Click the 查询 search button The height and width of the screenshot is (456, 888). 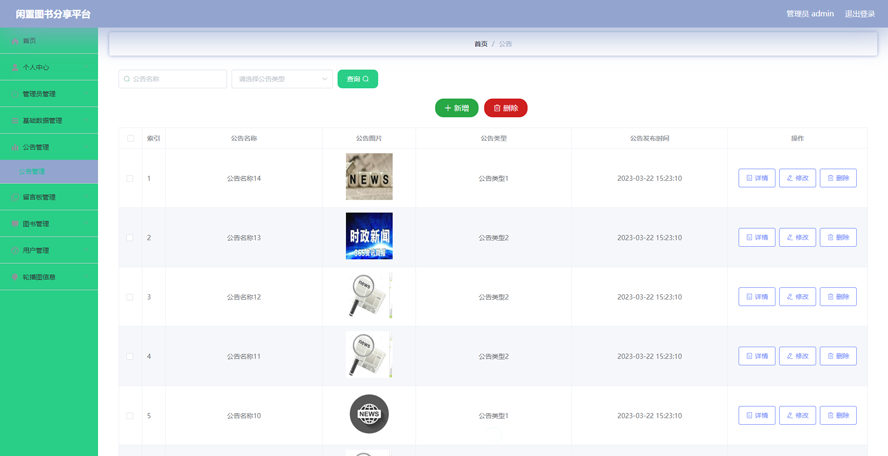(358, 79)
